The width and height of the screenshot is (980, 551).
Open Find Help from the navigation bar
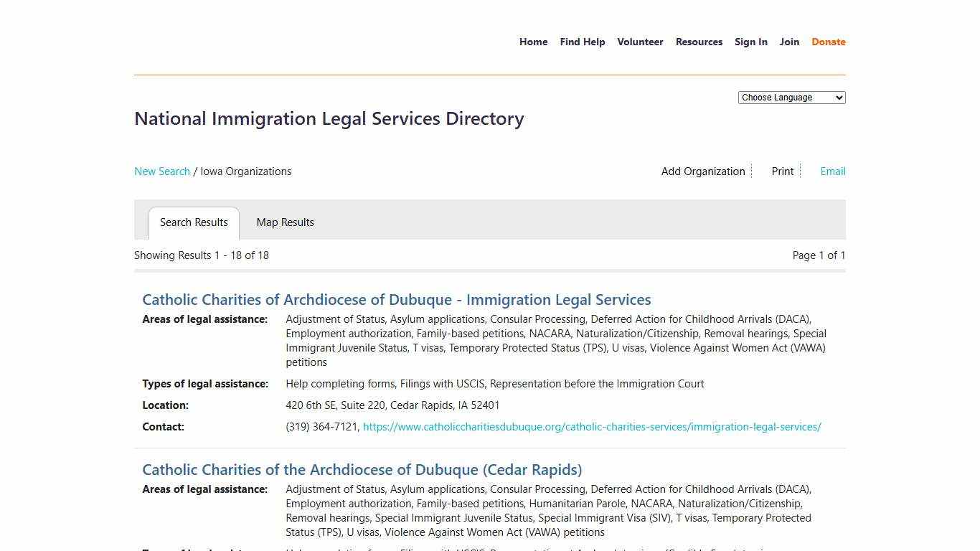(x=582, y=42)
